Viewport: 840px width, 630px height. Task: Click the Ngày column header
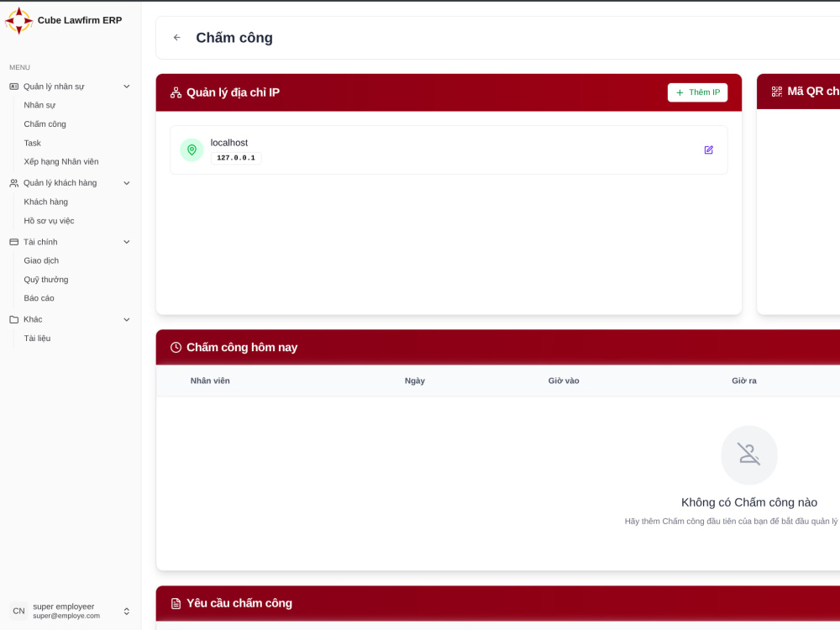pos(415,381)
